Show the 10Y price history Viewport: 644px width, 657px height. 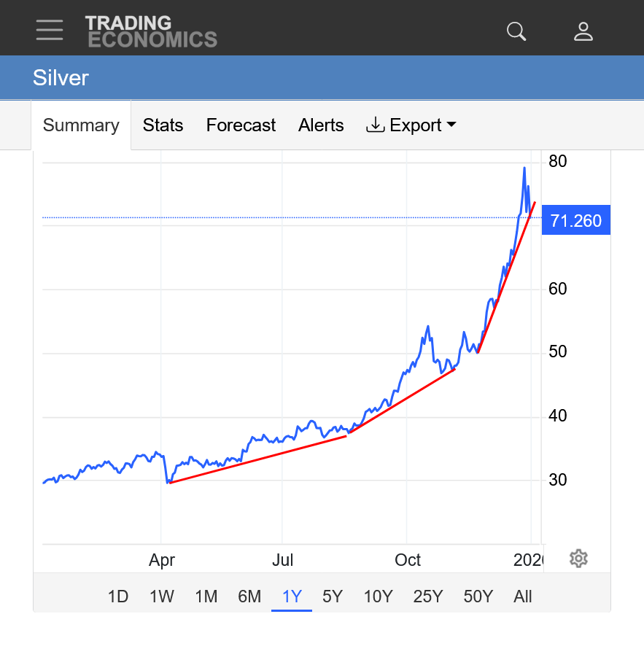[378, 596]
